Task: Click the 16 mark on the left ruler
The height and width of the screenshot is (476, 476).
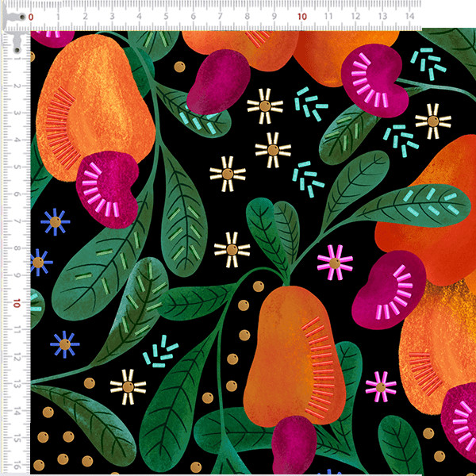Action: click(17, 464)
